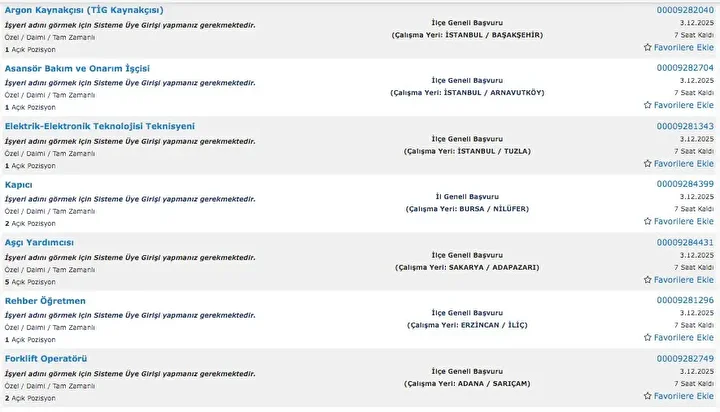Viewport: 720px width, 412px height.
Task: View the Elektrik-Elektronik Teknolojisi Teknisyeni job
Action: pyautogui.click(x=100, y=126)
